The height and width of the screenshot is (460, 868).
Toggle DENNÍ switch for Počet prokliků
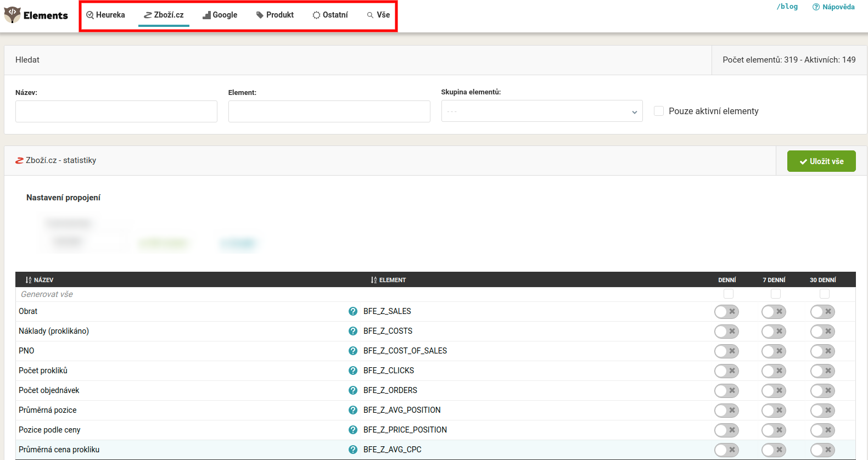726,371
